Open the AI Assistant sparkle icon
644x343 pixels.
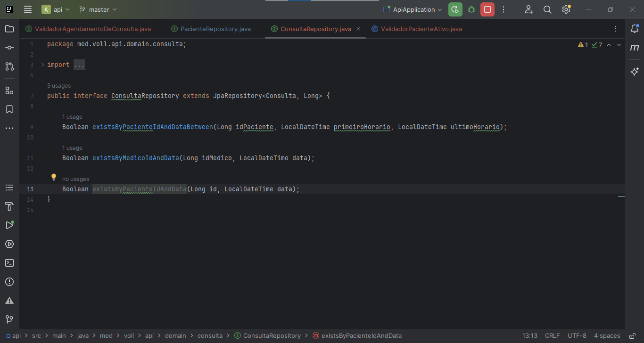pyautogui.click(x=635, y=72)
